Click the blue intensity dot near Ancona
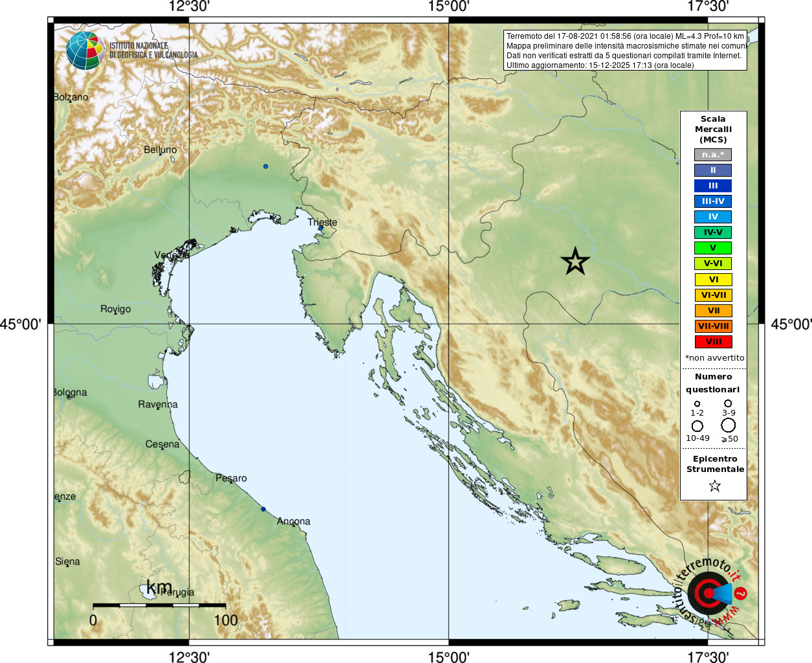 pyautogui.click(x=263, y=509)
